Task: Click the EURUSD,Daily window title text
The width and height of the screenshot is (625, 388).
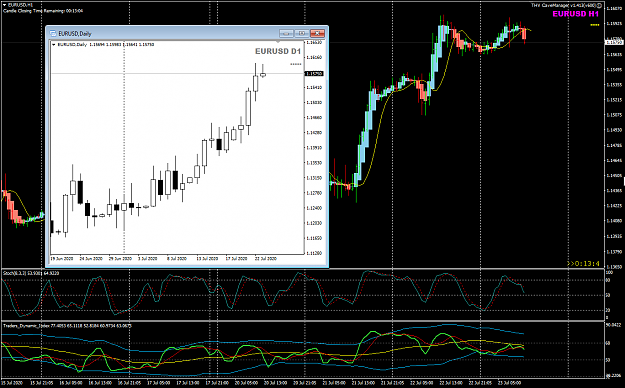Action: (x=75, y=34)
